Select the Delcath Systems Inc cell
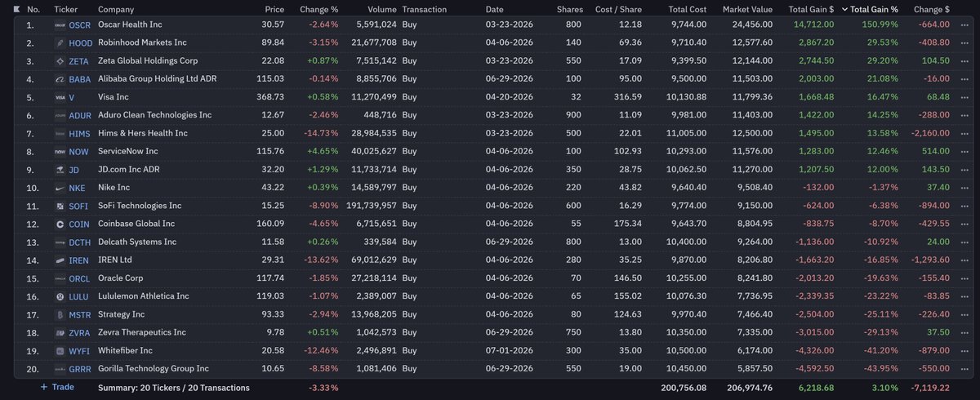Image resolution: width=980 pixels, height=400 pixels. [137, 242]
